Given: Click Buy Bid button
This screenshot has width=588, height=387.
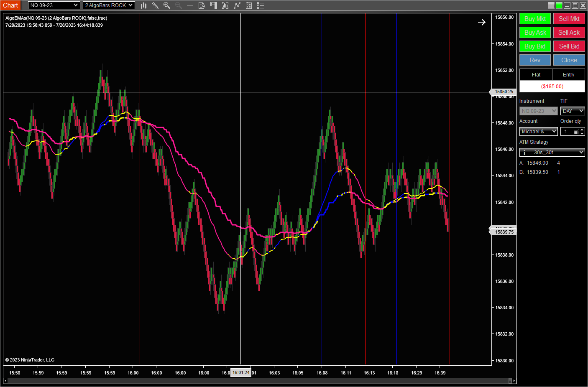Looking at the screenshot, I should pos(535,46).
